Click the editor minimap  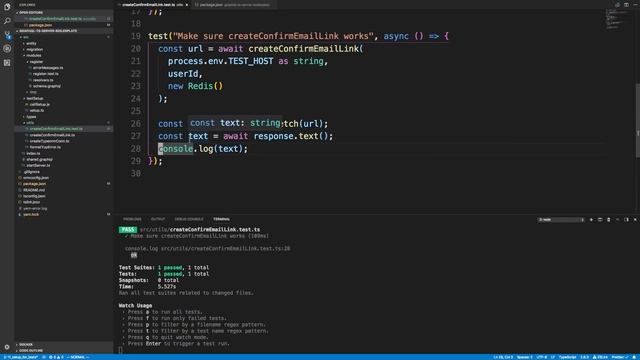click(618, 20)
